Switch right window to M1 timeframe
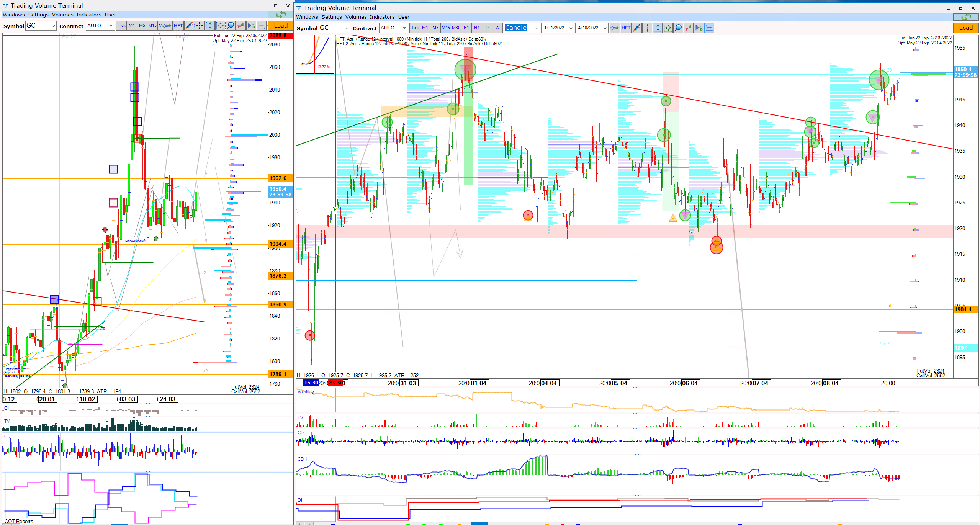 click(x=425, y=28)
